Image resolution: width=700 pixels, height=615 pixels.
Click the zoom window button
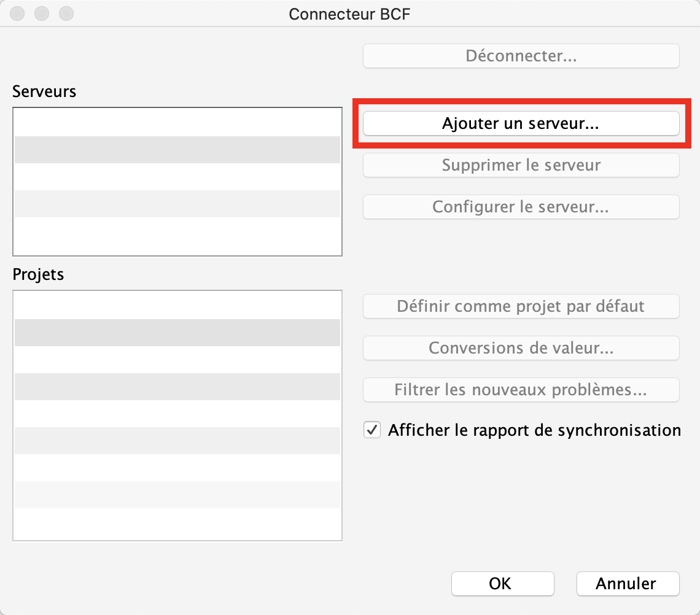[x=66, y=14]
